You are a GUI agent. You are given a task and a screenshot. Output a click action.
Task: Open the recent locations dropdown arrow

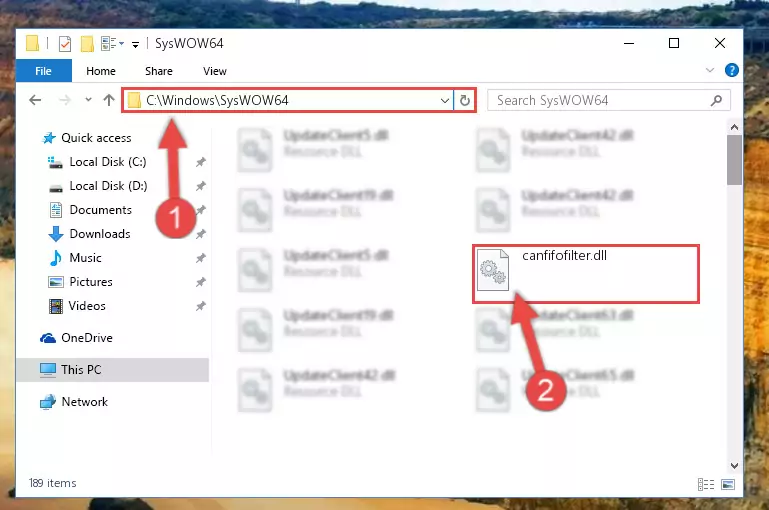(88, 100)
